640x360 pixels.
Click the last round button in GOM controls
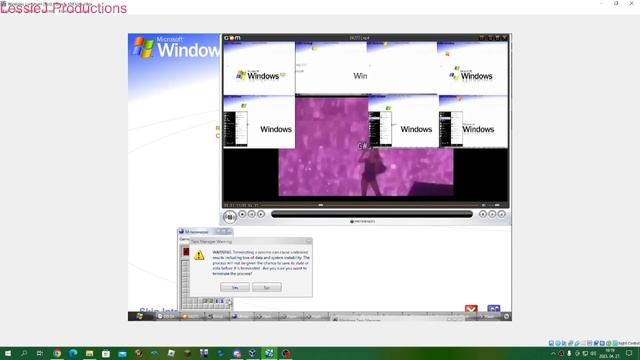point(502,214)
